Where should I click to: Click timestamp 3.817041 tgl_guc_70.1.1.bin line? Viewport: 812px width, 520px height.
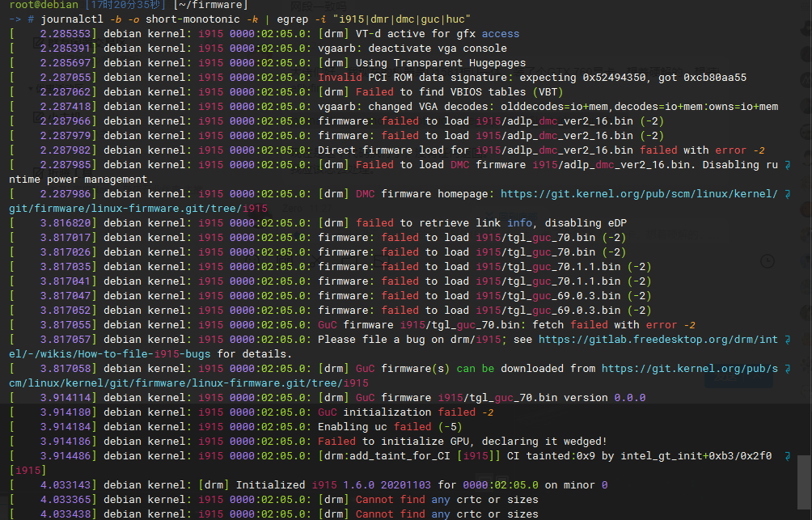coord(66,281)
